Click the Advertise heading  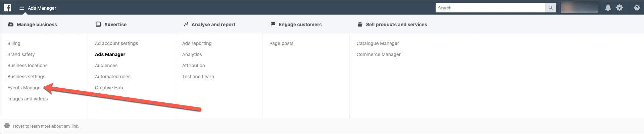pyautogui.click(x=115, y=25)
